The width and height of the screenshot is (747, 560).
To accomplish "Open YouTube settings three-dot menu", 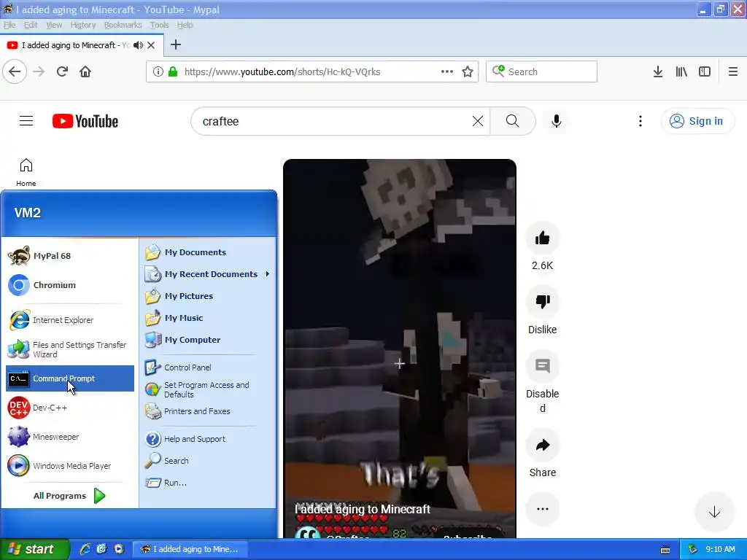I will 640,122.
